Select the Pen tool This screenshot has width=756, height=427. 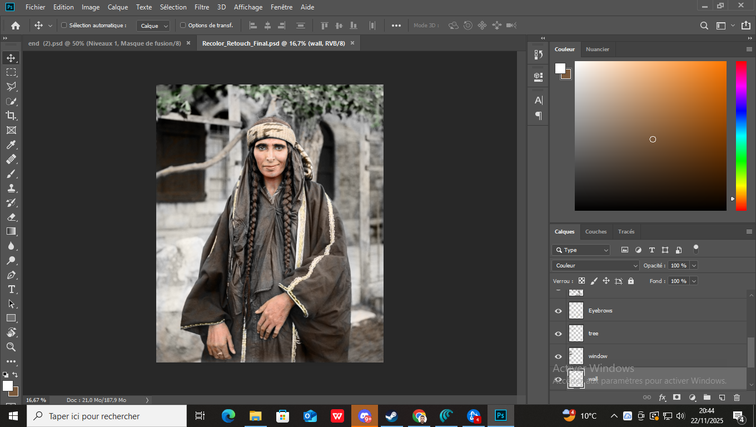coord(11,274)
